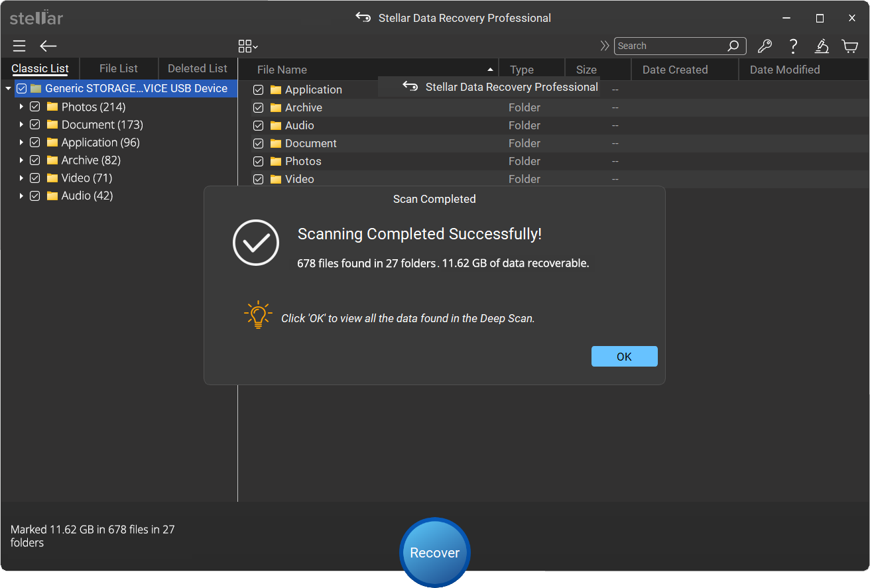The height and width of the screenshot is (588, 870).
Task: Switch to the File List tab
Action: pyautogui.click(x=119, y=69)
